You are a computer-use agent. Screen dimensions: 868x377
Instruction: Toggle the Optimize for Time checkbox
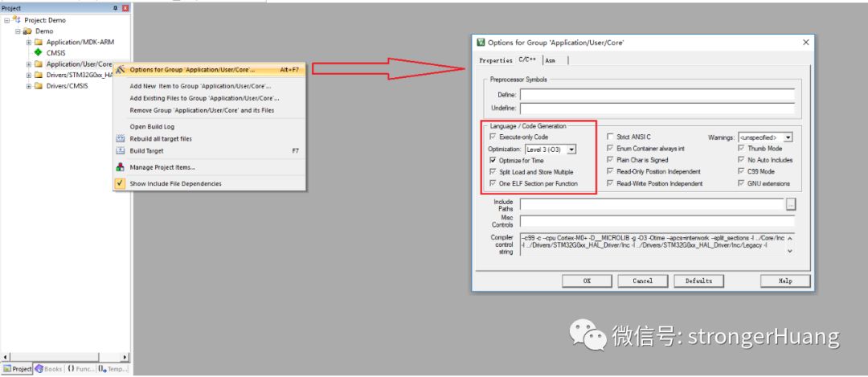(493, 161)
